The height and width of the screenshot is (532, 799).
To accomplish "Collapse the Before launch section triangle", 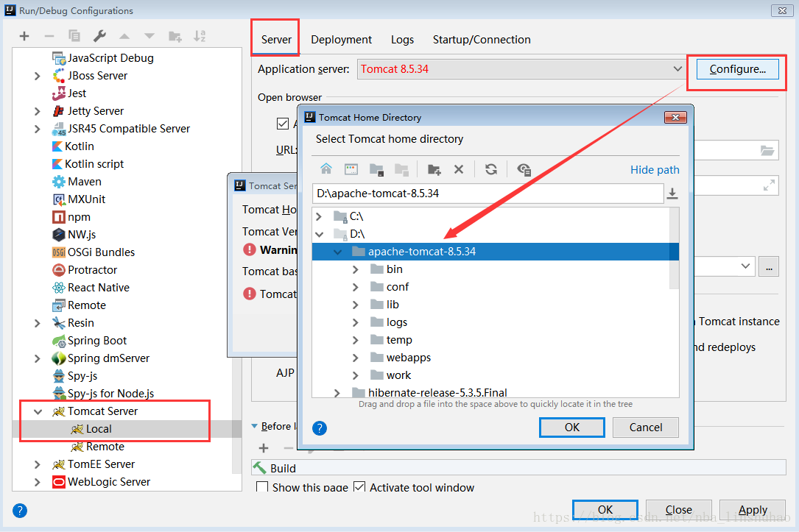I will [x=254, y=426].
